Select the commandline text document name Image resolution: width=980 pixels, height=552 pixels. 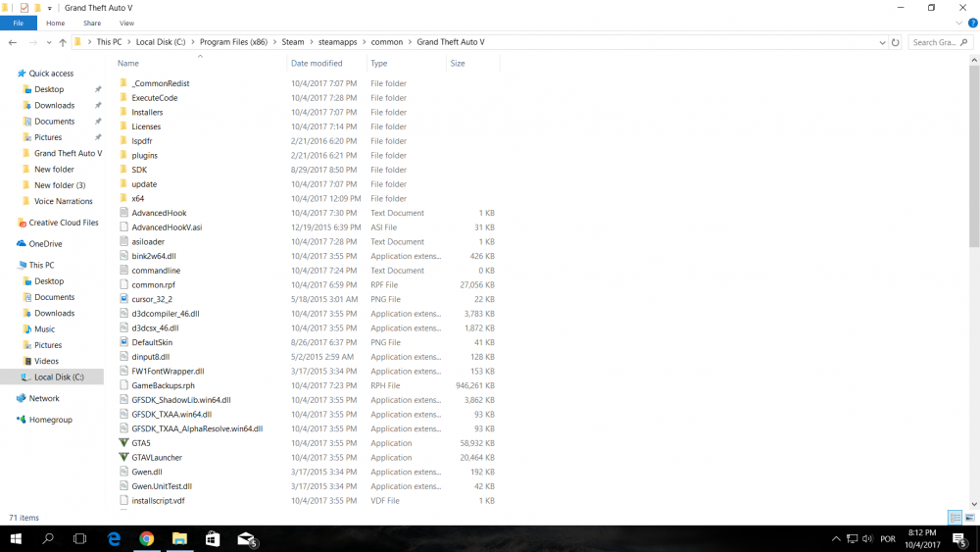156,271
